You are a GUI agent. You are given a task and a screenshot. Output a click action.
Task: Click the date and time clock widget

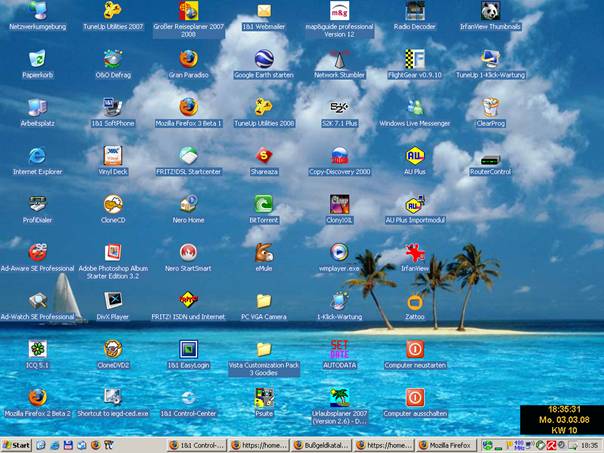(x=561, y=420)
